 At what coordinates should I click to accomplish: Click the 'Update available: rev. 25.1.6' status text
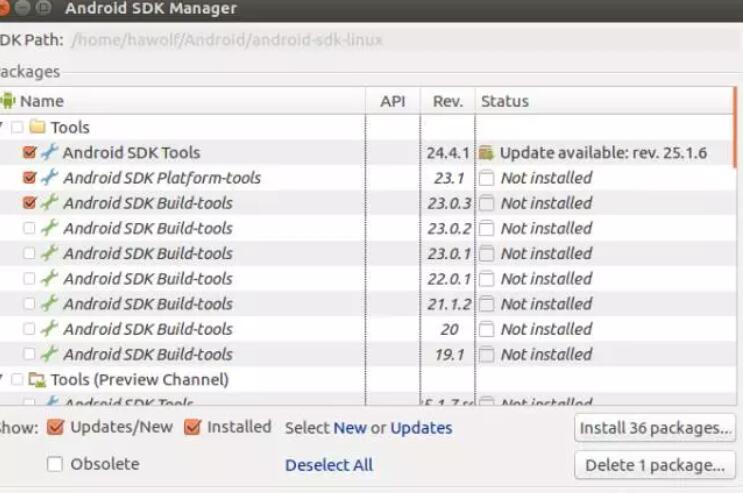[603, 152]
